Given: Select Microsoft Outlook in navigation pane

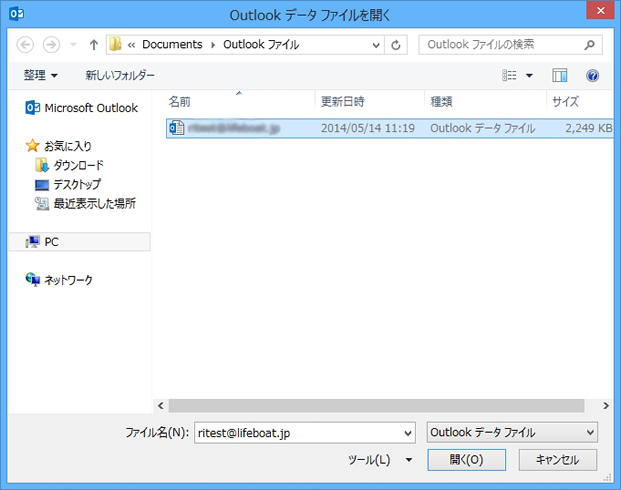Looking at the screenshot, I should (x=91, y=108).
